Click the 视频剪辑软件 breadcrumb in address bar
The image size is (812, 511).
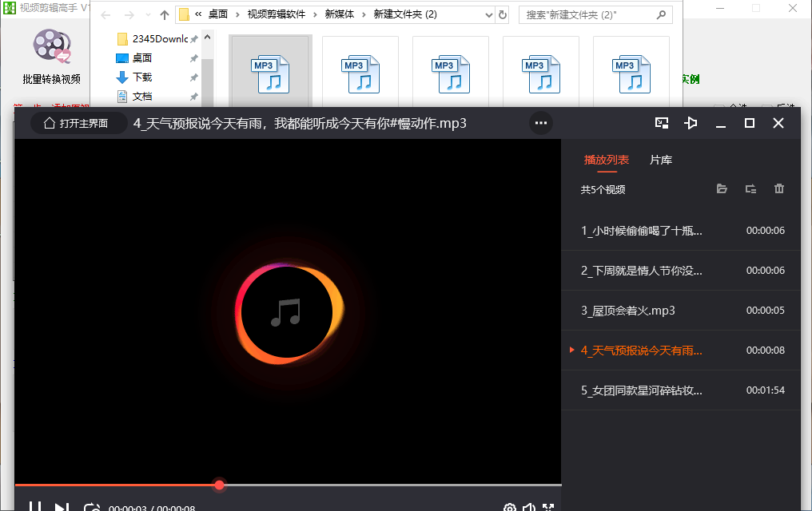(x=276, y=14)
